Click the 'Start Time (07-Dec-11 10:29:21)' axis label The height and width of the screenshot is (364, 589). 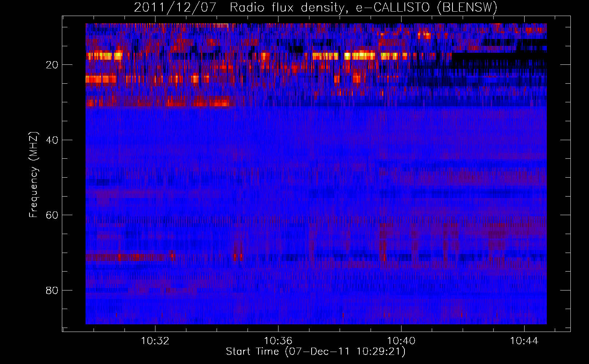[316, 352]
